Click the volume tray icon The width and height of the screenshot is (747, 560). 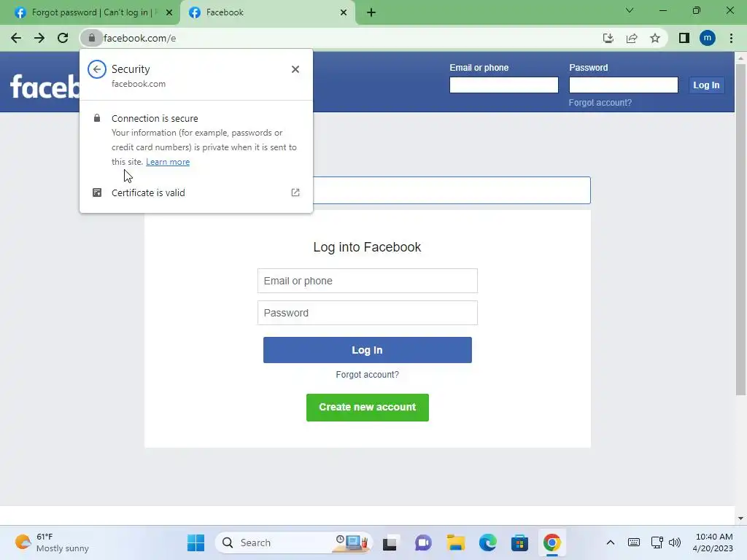pyautogui.click(x=675, y=542)
